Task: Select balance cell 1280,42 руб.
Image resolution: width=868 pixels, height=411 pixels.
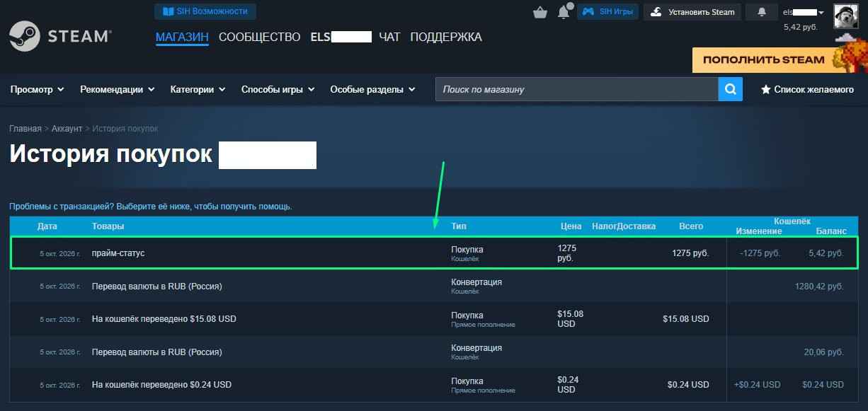Action: (819, 286)
